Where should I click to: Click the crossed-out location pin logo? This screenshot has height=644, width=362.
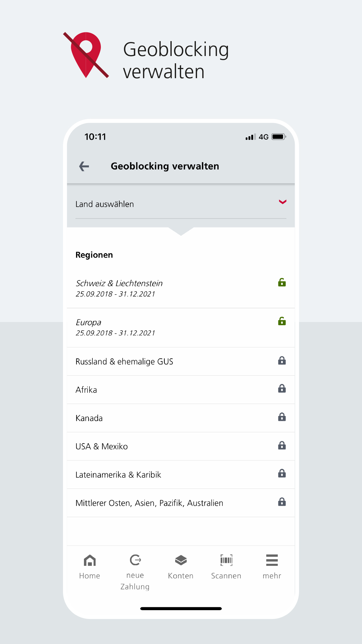[86, 55]
